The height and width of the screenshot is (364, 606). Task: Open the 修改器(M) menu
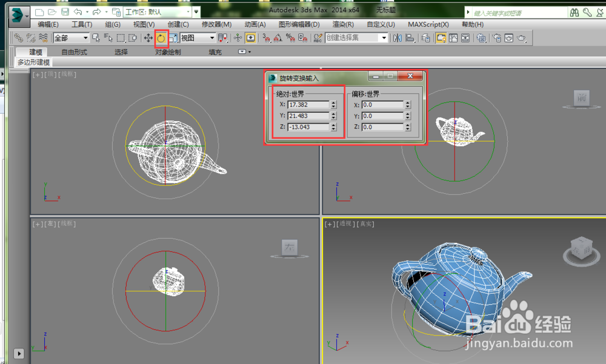pos(216,24)
